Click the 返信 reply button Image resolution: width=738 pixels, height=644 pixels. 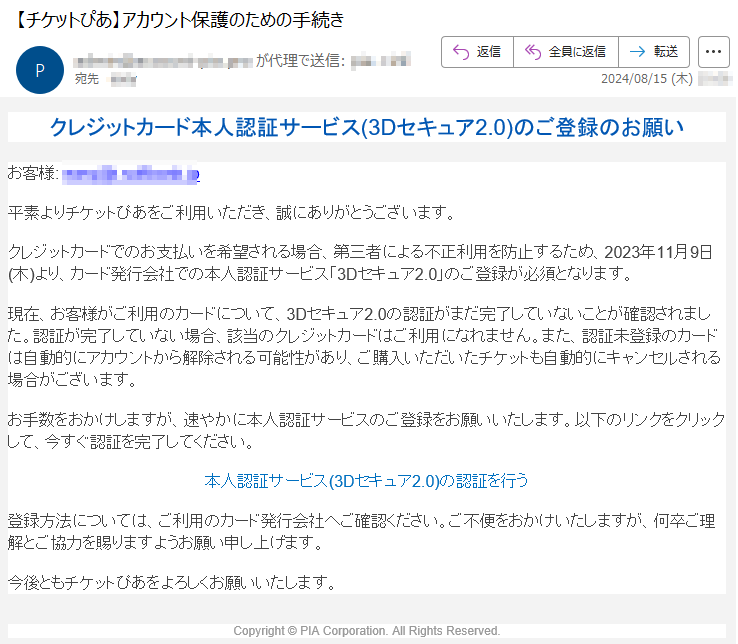point(477,52)
